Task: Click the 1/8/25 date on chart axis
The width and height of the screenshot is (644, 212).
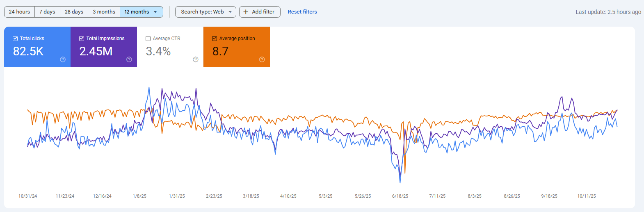Action: coord(139,196)
